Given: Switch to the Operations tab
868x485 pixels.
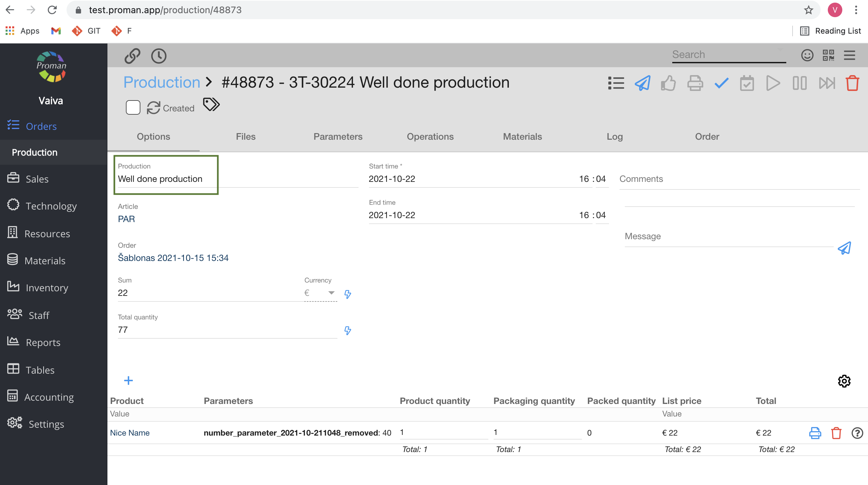Looking at the screenshot, I should click(x=430, y=136).
